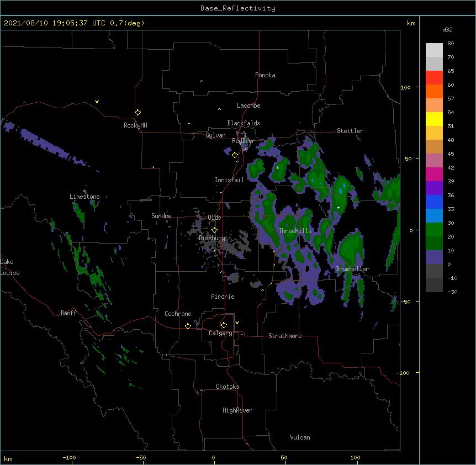This screenshot has height=465, width=476.
Task: Click the yellow V marker east of Calgary
Action: (x=237, y=323)
